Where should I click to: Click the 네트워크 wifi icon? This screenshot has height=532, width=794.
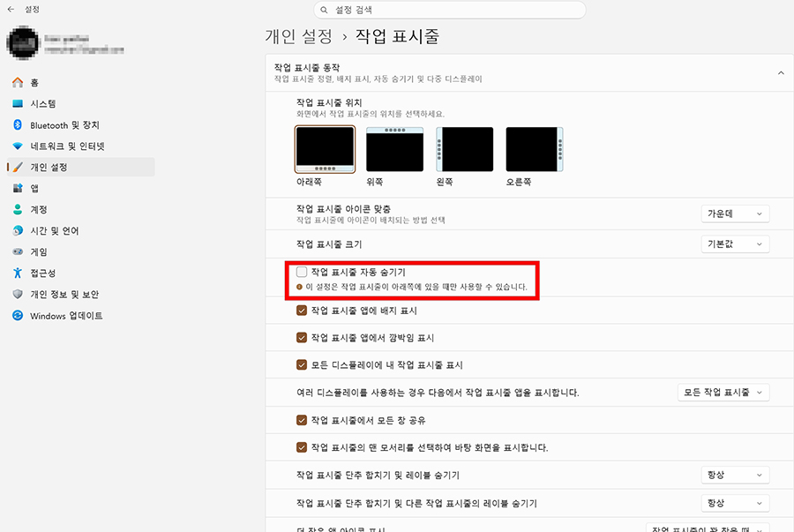(18, 146)
